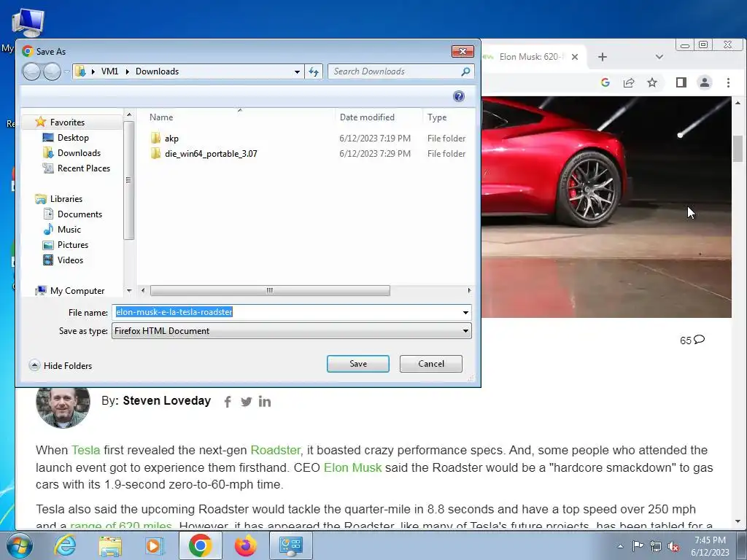Click the Cancel button
This screenshot has height=560, width=747.
pyautogui.click(x=430, y=364)
